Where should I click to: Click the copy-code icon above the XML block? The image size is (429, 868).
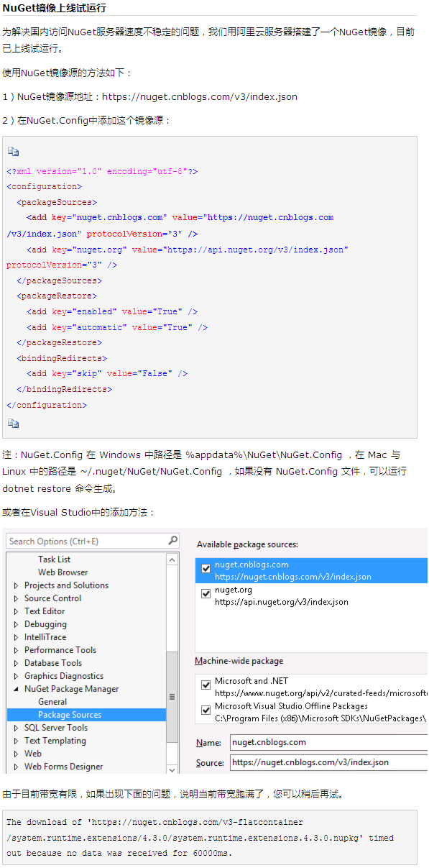13,152
